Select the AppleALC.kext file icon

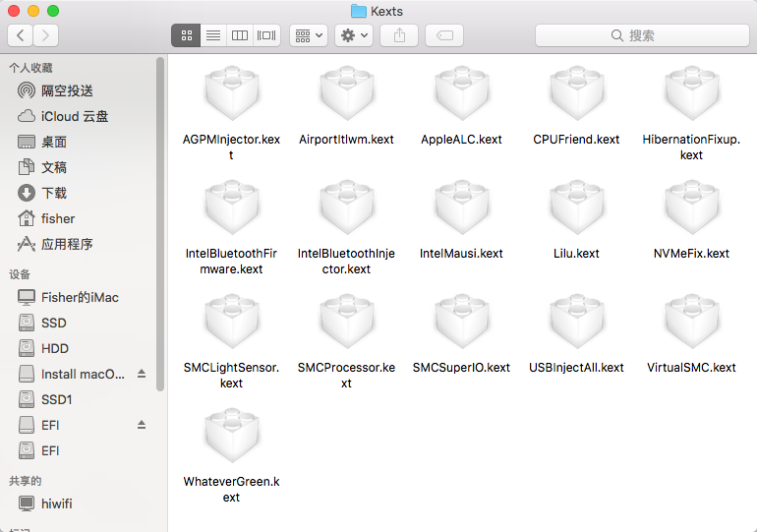pos(461,92)
